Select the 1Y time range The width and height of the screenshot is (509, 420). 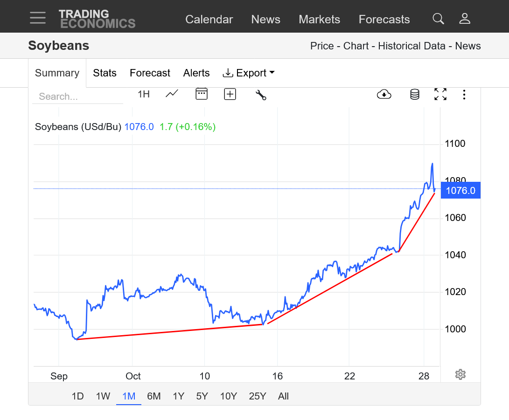coord(178,396)
